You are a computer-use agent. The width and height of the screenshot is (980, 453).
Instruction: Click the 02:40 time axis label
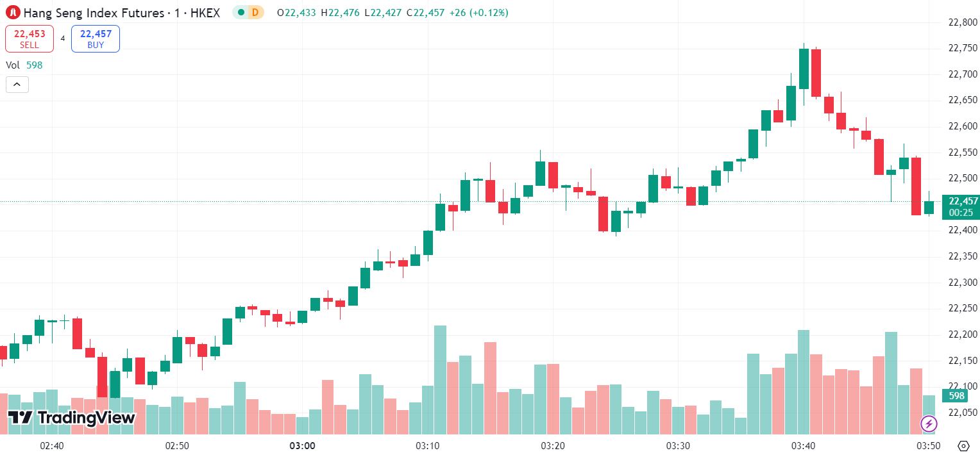(x=52, y=445)
